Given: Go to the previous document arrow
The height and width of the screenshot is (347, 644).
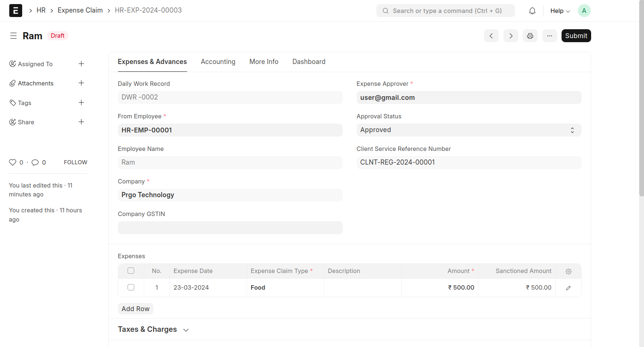Looking at the screenshot, I should [x=491, y=36].
